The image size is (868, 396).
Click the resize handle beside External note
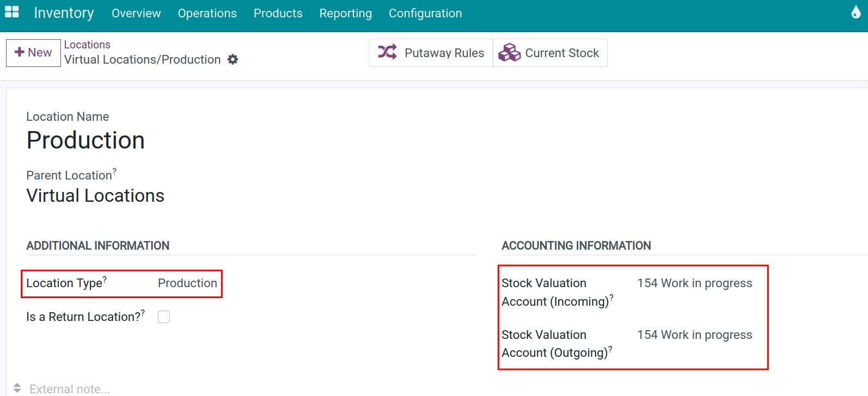[x=17, y=388]
